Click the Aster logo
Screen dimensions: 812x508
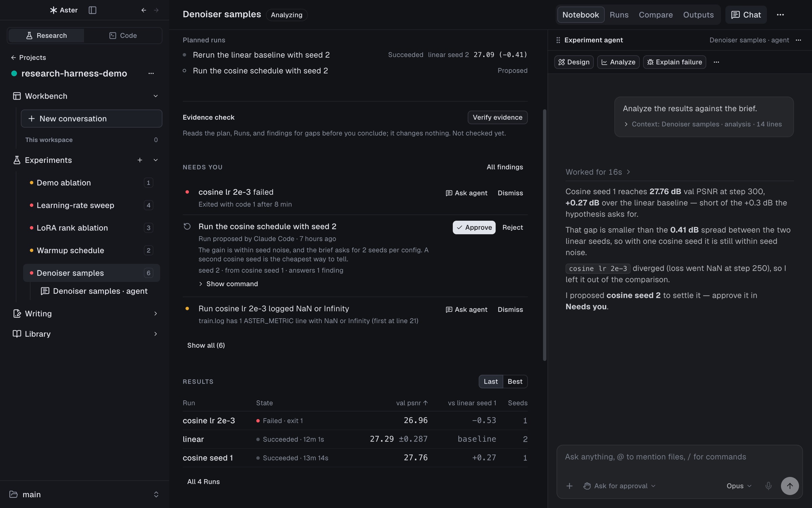(64, 10)
